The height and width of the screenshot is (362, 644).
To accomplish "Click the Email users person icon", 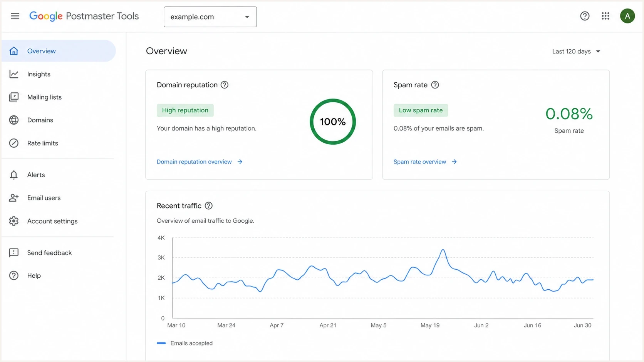I will click(x=14, y=198).
